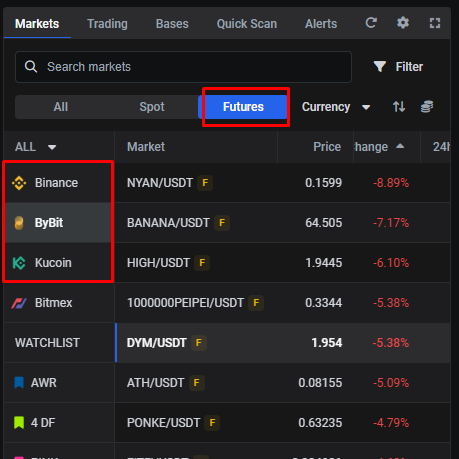Click the Filter funnel icon

click(x=380, y=67)
